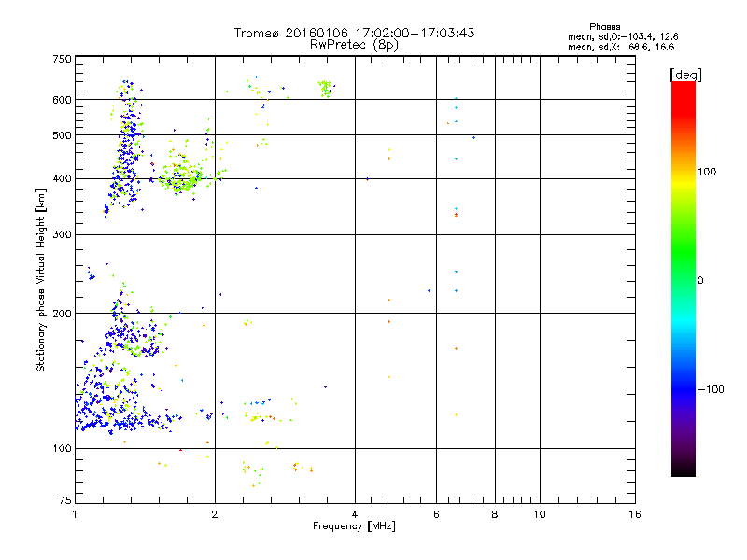This screenshot has height=560, width=747.
Task: Click the x-axis tick label '10'
Action: point(540,514)
